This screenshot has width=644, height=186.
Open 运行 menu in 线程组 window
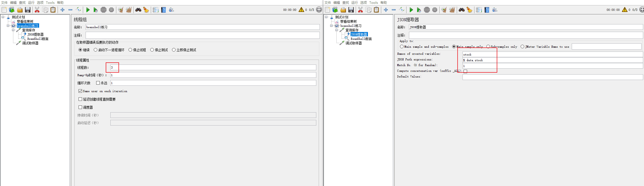point(31,2)
